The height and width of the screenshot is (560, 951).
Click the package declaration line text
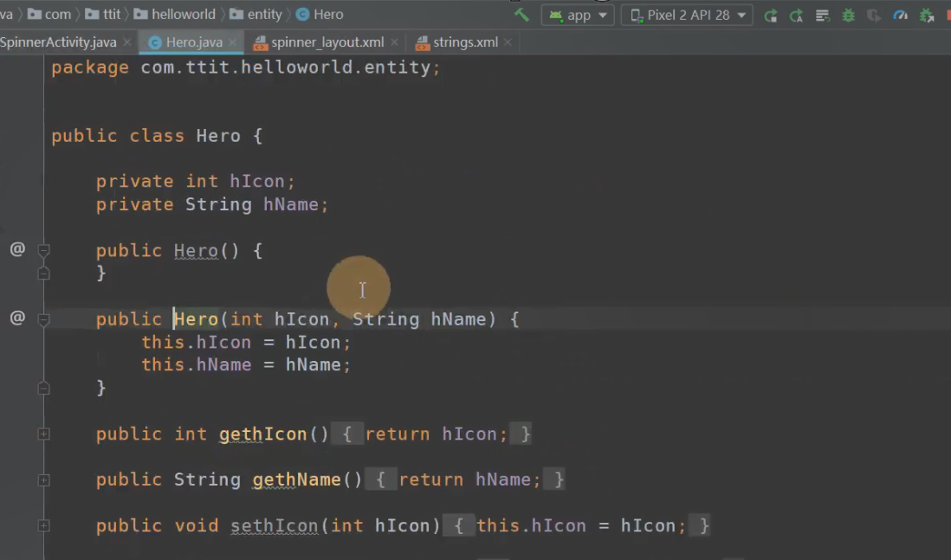point(246,68)
